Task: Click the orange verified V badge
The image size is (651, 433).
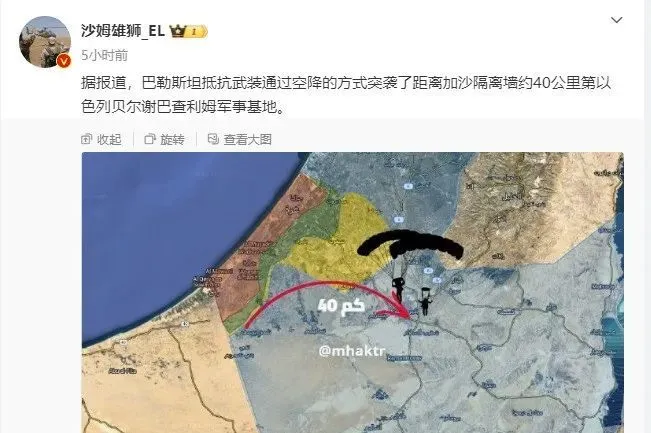Action: point(64,61)
